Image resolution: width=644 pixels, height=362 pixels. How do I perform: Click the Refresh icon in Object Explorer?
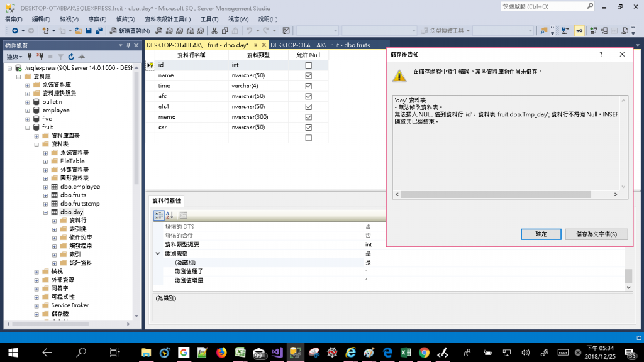coord(71,57)
